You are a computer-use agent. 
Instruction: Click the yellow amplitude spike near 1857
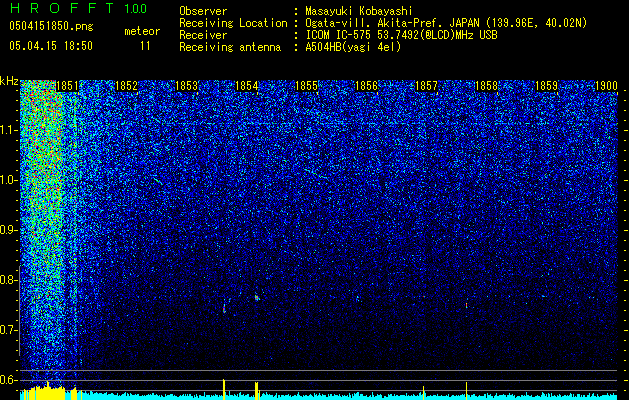click(423, 393)
